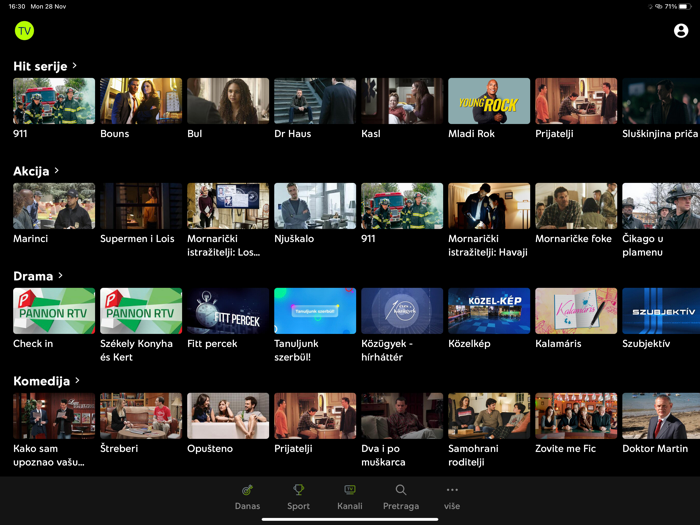This screenshot has height=525, width=700.
Task: Open Mladi Rok Young Rock thumbnail
Action: click(489, 101)
